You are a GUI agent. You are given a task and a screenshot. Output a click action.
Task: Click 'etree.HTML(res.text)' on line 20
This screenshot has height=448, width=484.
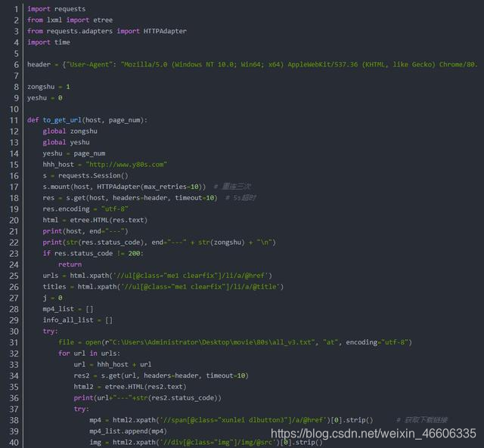click(109, 220)
